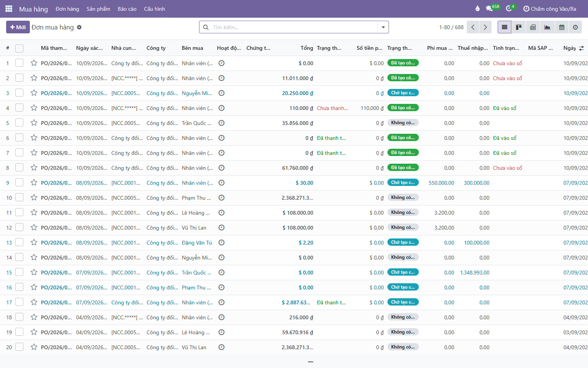This screenshot has width=588, height=368.
Task: Switch to list view
Action: (505, 27)
